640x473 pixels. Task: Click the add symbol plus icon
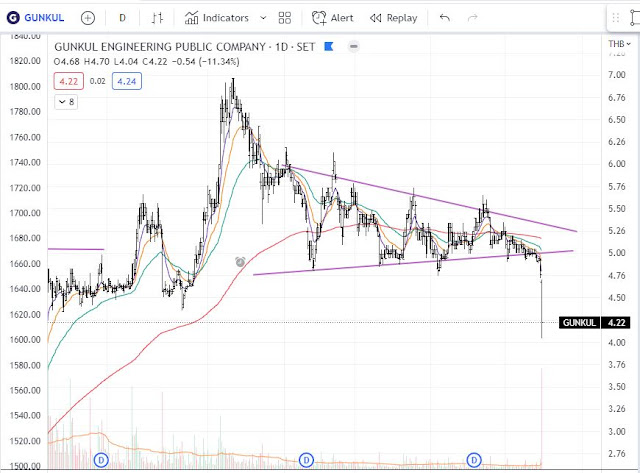coord(88,18)
